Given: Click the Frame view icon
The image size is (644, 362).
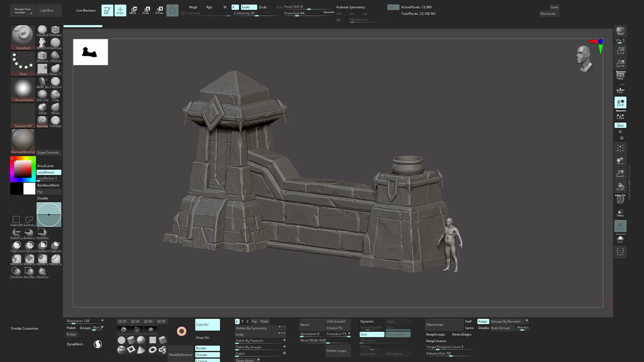Looking at the screenshot, I should [x=620, y=148].
